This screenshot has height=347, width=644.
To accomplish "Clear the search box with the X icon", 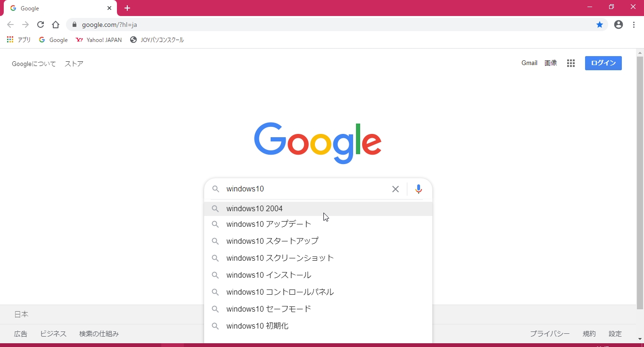I will tap(396, 189).
